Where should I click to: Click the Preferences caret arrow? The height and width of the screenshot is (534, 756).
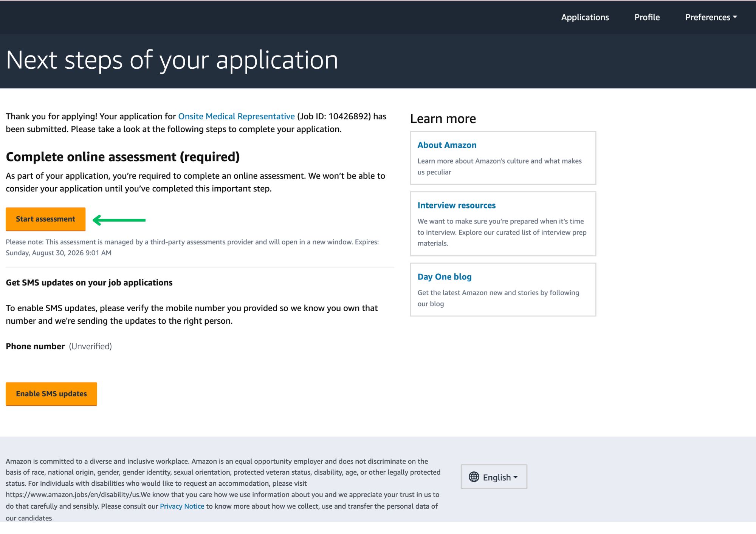tap(735, 17)
